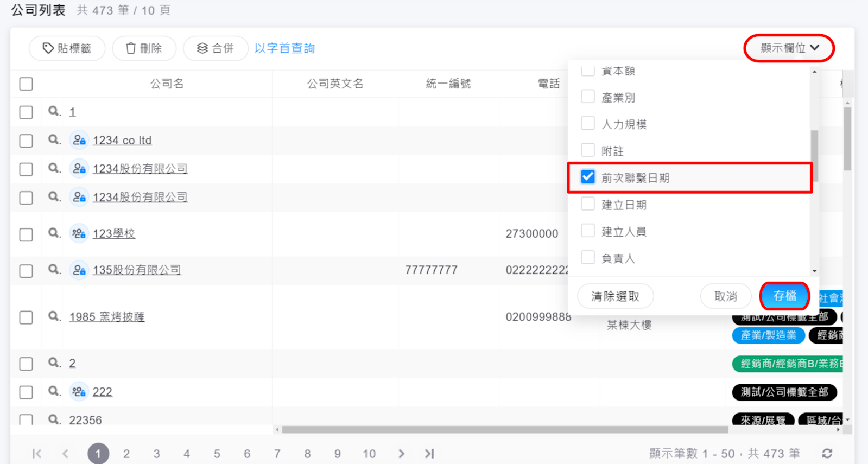Click magnifier icon in 1985 窯烤披薩 row
Image resolution: width=868 pixels, height=464 pixels.
pos(54,316)
